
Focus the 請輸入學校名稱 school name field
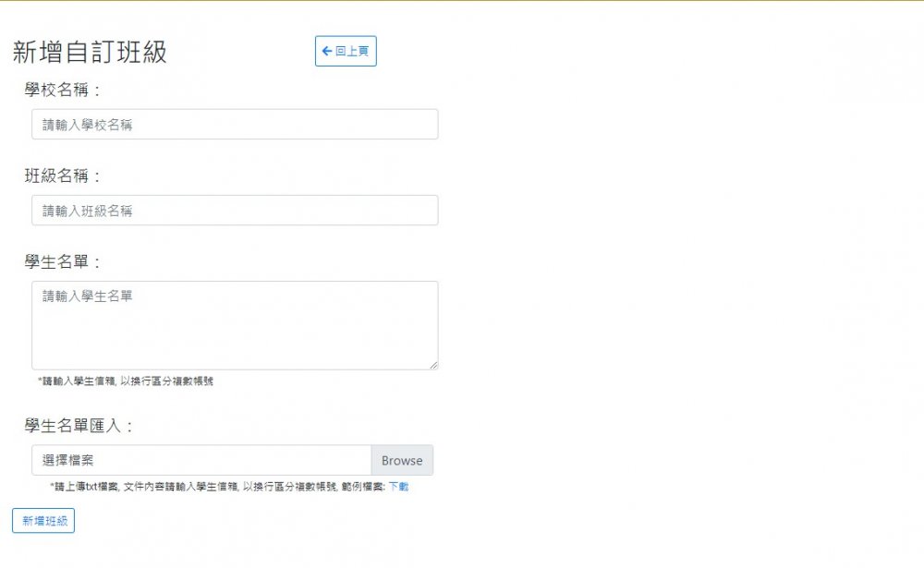point(235,125)
